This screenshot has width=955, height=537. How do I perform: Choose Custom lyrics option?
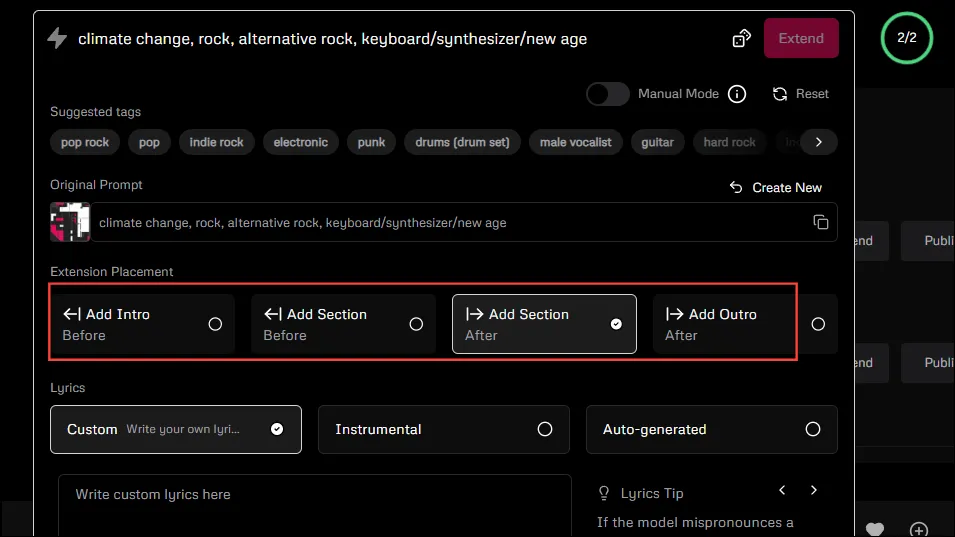pos(175,429)
